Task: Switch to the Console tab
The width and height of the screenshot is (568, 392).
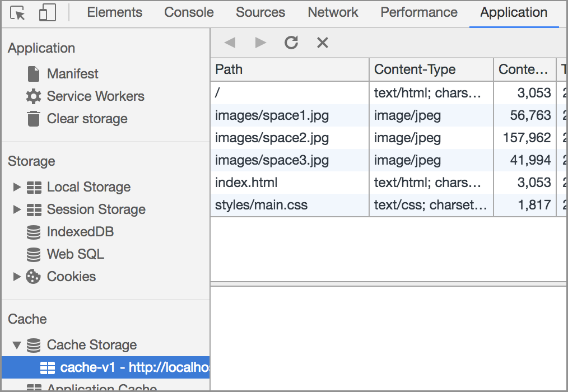Action: pyautogui.click(x=189, y=12)
